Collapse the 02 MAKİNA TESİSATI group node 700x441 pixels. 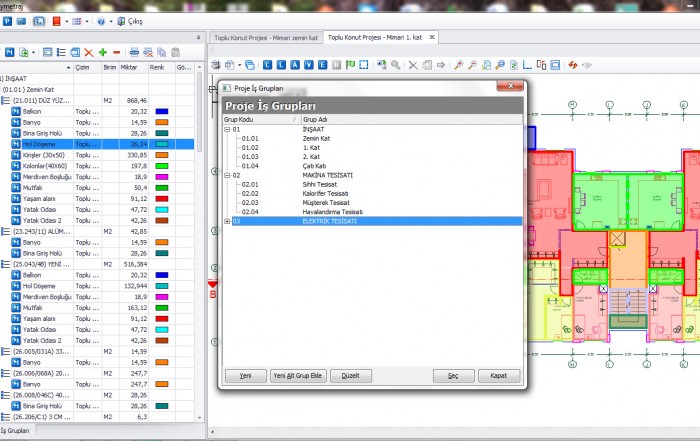pos(227,175)
